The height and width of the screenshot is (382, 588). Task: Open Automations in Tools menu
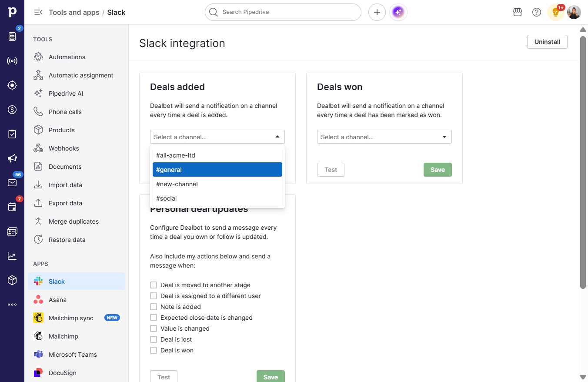pos(77,57)
